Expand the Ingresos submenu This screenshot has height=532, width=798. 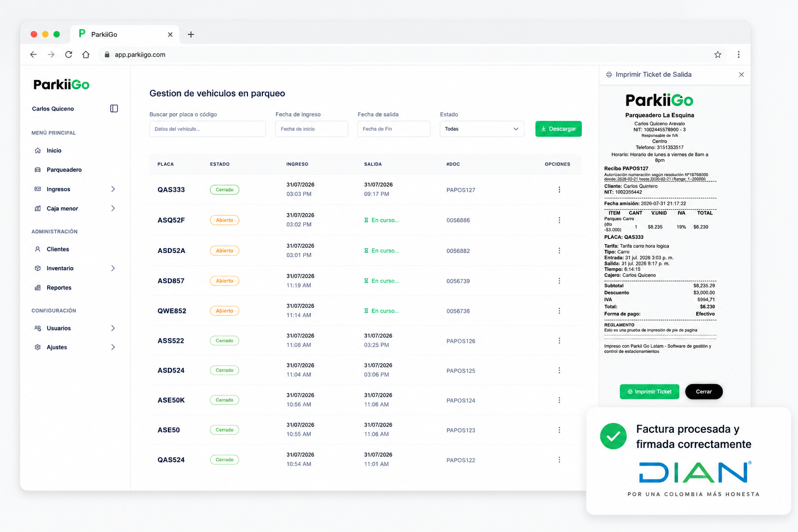pyautogui.click(x=113, y=189)
